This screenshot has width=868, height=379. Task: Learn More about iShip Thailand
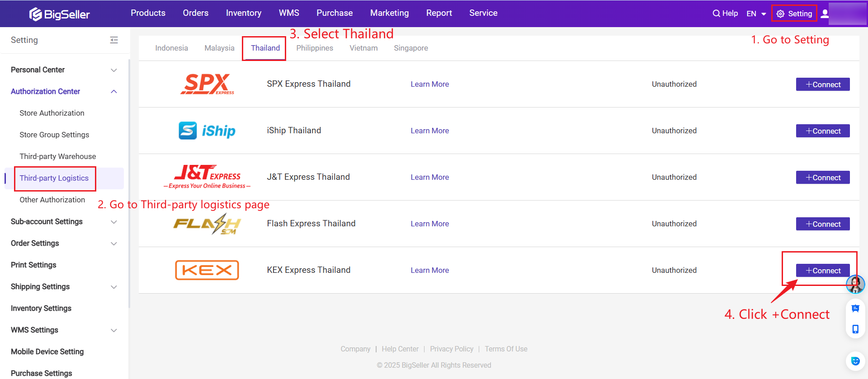(x=430, y=131)
